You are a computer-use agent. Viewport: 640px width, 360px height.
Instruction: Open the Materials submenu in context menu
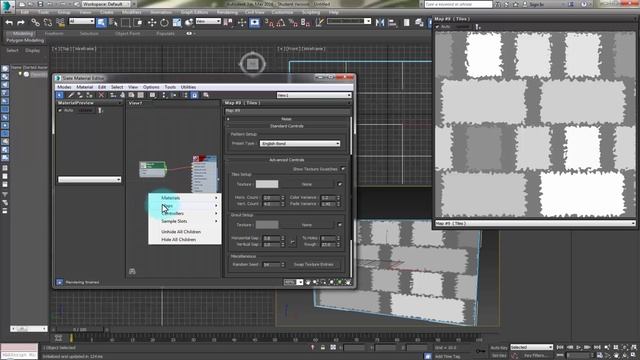[185, 198]
